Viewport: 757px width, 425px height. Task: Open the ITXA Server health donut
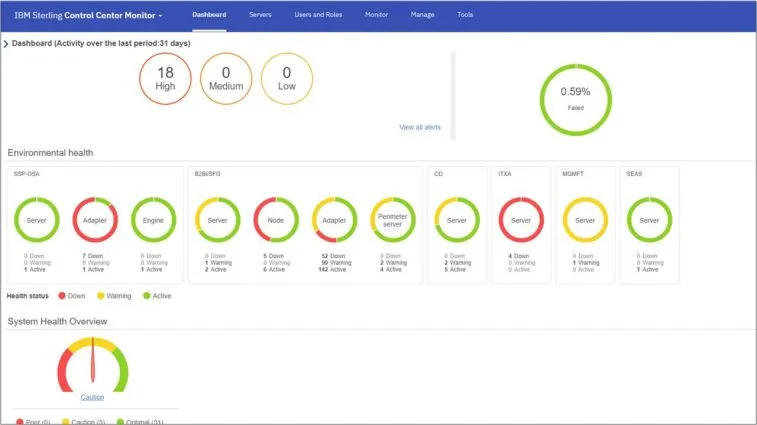[x=520, y=219]
